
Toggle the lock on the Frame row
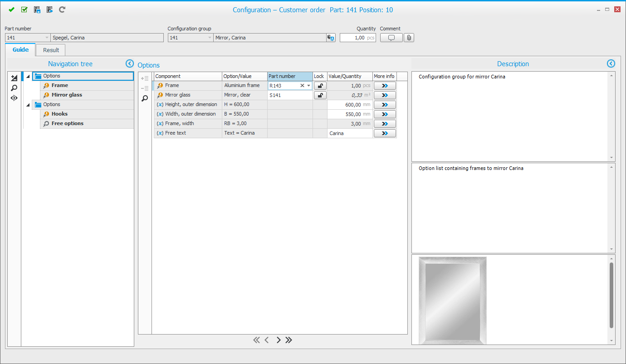pos(320,86)
